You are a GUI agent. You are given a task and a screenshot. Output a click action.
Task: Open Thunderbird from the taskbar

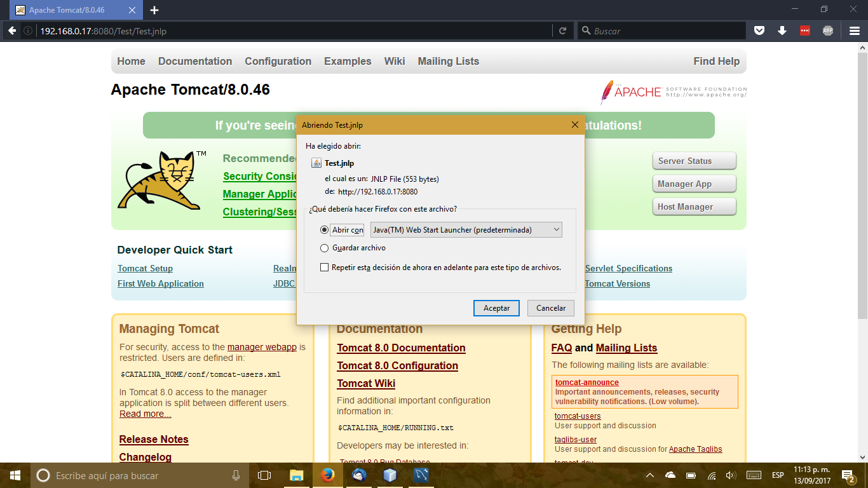[x=358, y=475]
